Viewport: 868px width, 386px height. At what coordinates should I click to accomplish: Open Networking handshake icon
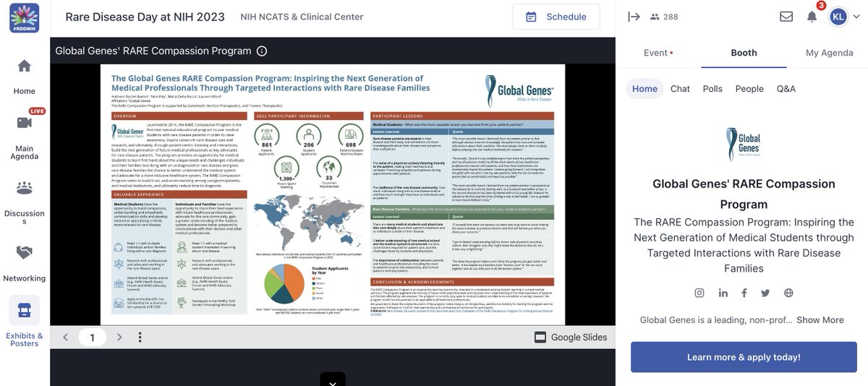[x=24, y=252]
